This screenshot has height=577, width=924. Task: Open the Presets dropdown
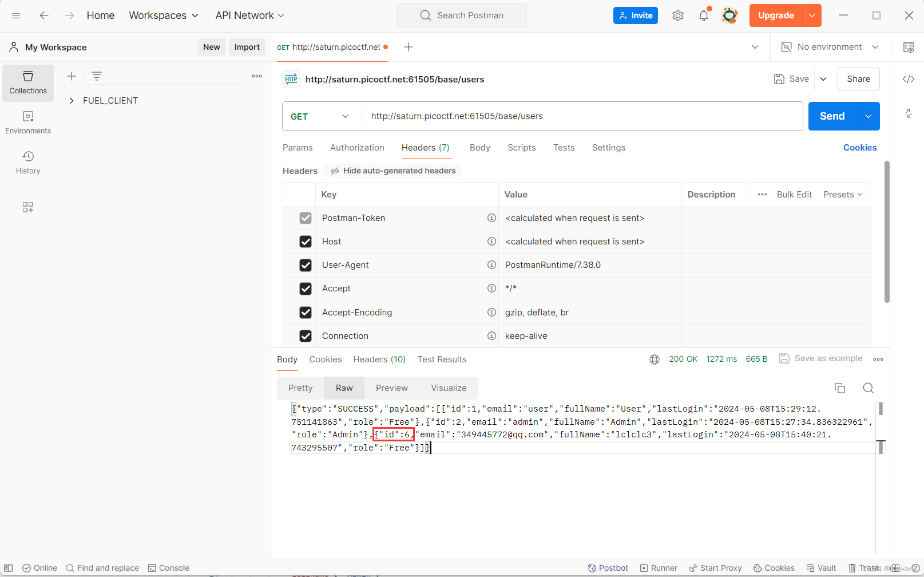click(x=843, y=195)
